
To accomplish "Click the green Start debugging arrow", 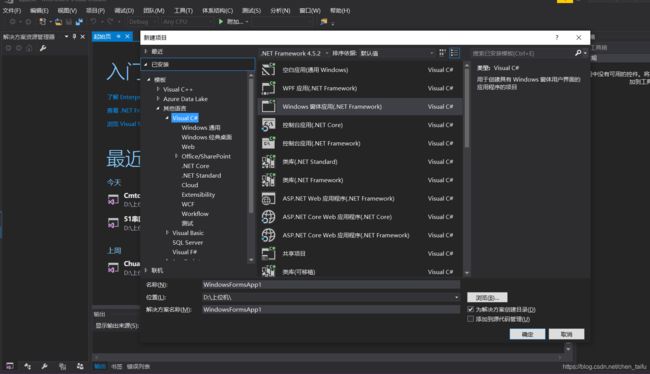I will coord(221,22).
